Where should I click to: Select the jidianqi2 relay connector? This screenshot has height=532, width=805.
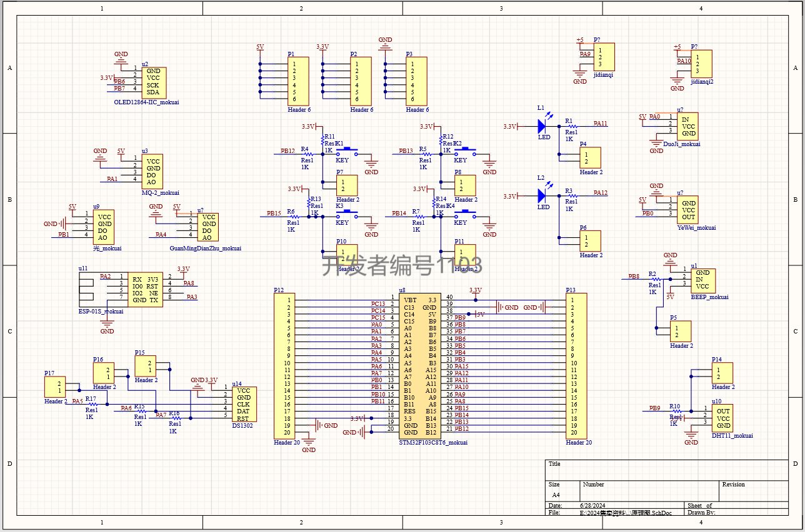point(701,63)
